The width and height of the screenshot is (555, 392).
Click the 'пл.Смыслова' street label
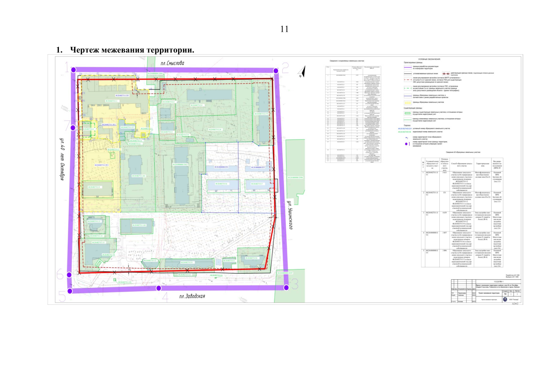click(170, 63)
